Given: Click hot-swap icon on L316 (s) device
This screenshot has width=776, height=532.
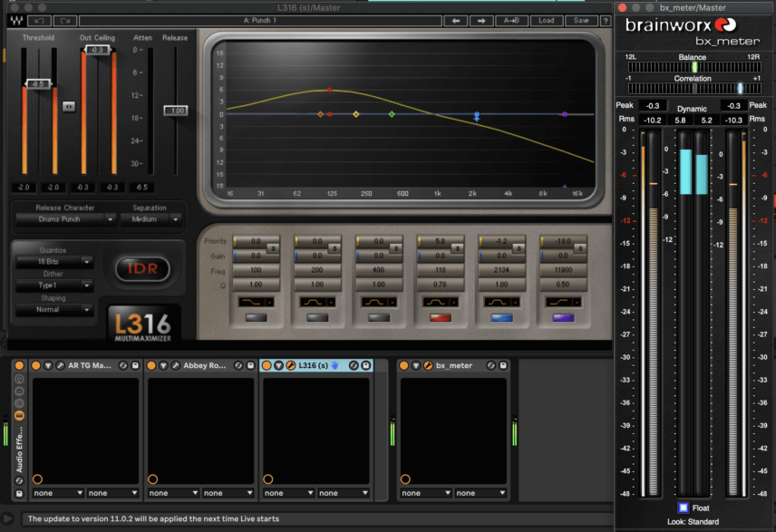Looking at the screenshot, I should click(354, 366).
